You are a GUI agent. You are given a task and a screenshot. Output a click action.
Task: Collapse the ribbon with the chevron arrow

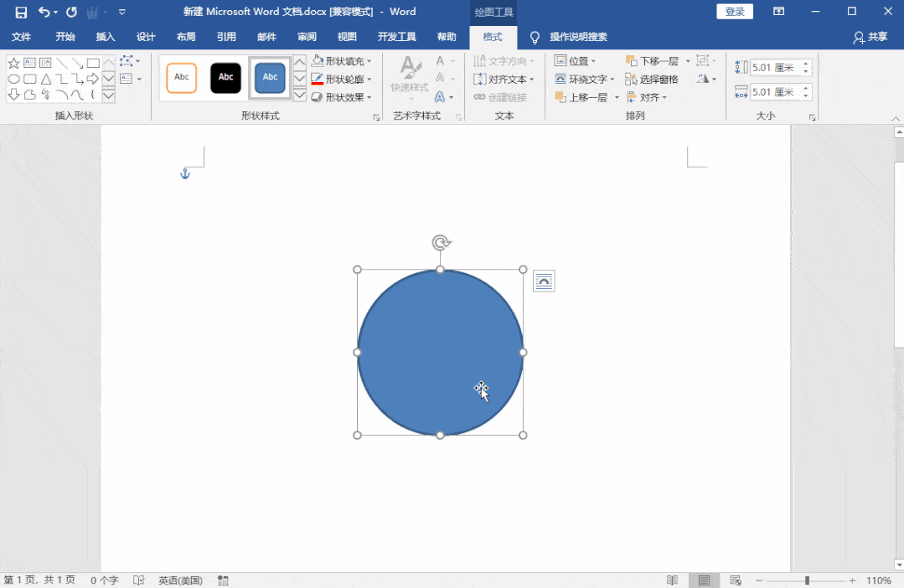894,118
